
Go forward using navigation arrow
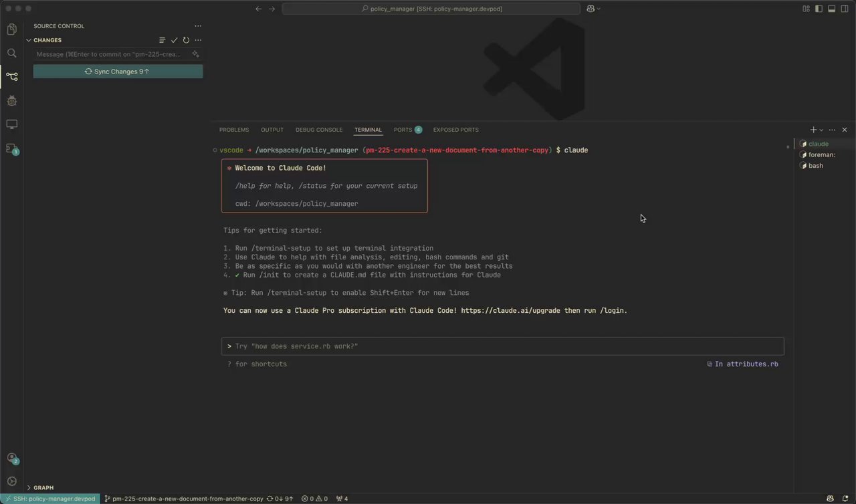272,9
